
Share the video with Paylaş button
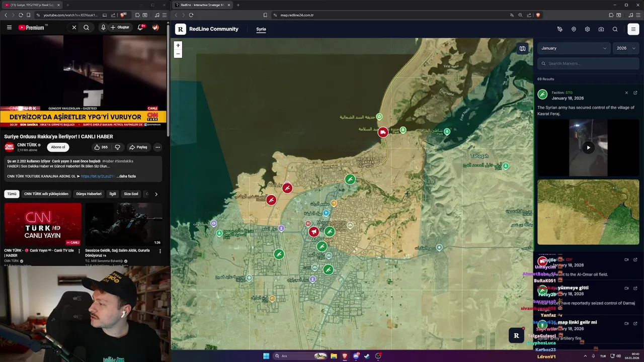tap(138, 147)
